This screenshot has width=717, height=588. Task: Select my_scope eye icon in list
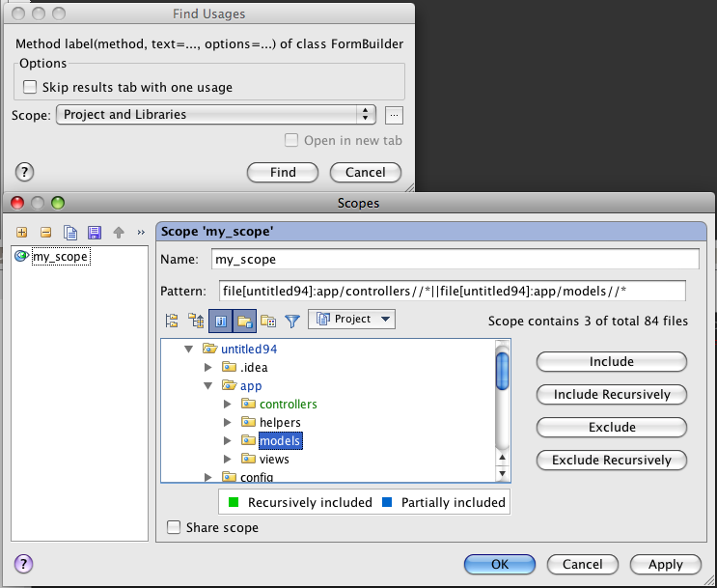click(x=21, y=256)
